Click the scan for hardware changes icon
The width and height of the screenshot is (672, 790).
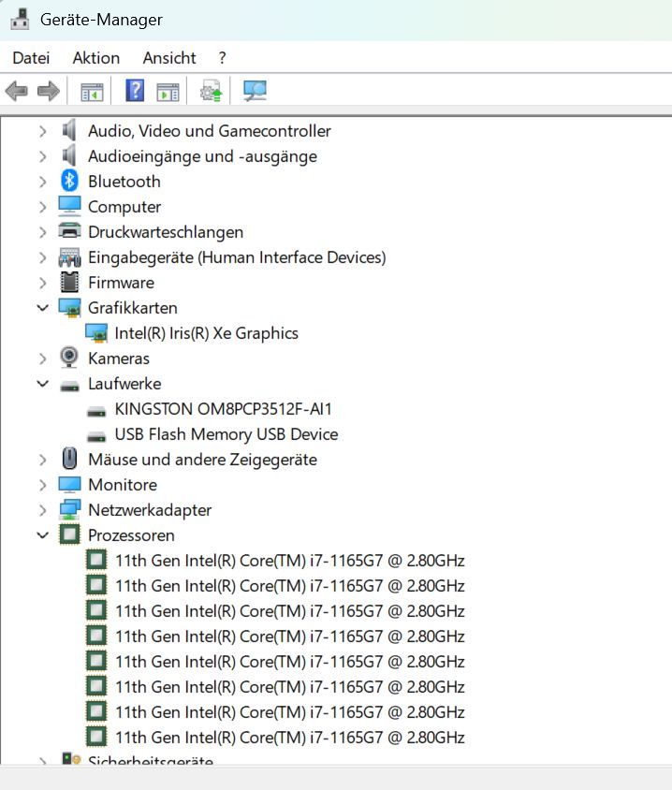pos(255,91)
